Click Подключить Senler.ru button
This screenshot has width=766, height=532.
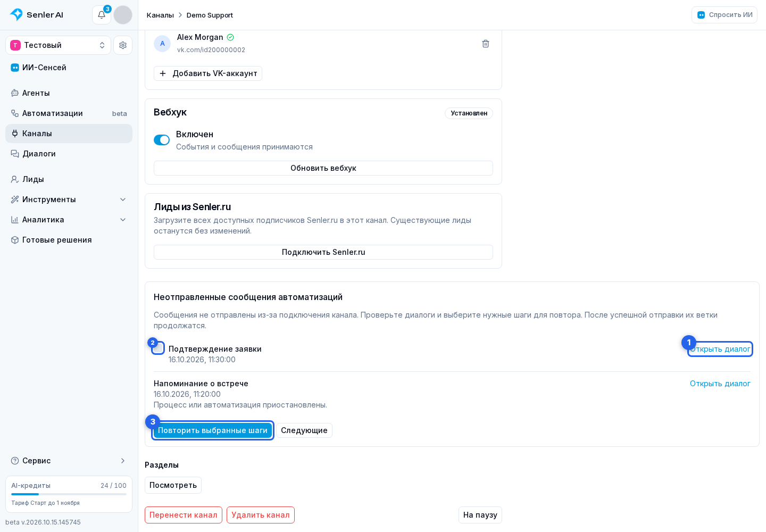[x=323, y=252]
